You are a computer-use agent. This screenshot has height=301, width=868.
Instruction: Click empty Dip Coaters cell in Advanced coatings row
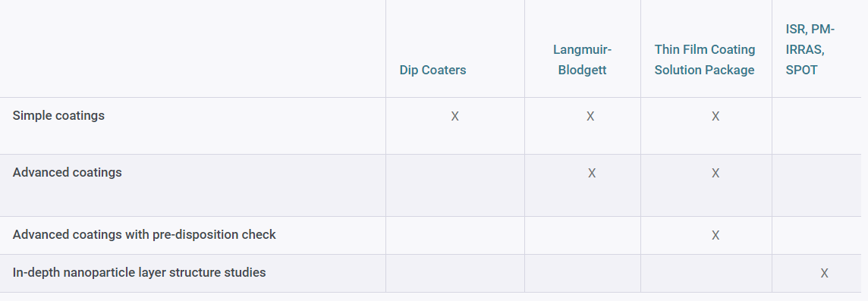point(455,185)
